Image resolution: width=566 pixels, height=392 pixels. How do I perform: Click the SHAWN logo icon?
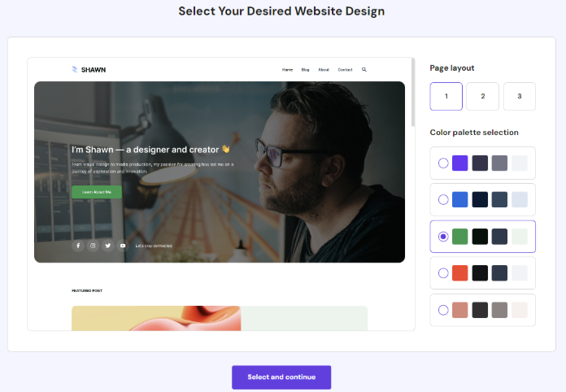coord(74,69)
